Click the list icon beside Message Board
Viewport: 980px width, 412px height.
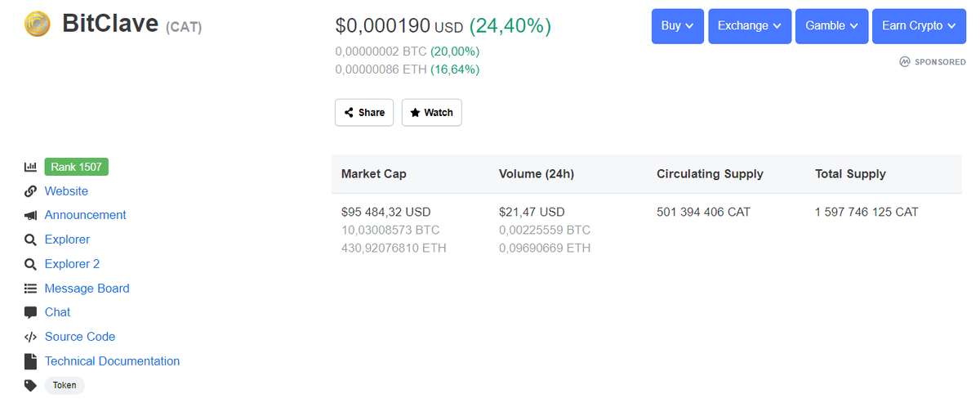tap(30, 289)
